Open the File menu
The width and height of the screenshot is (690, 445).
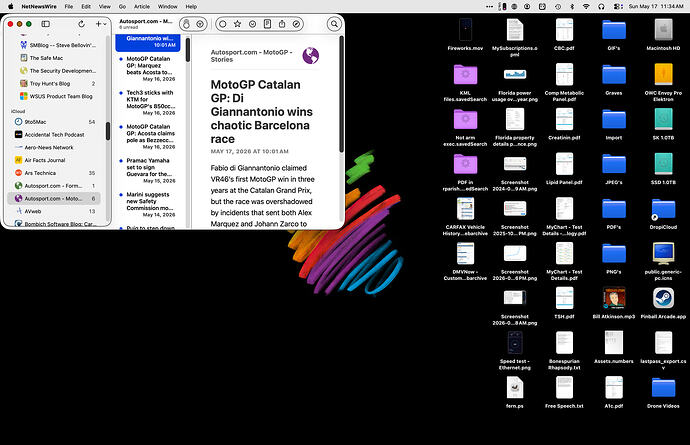(69, 6)
